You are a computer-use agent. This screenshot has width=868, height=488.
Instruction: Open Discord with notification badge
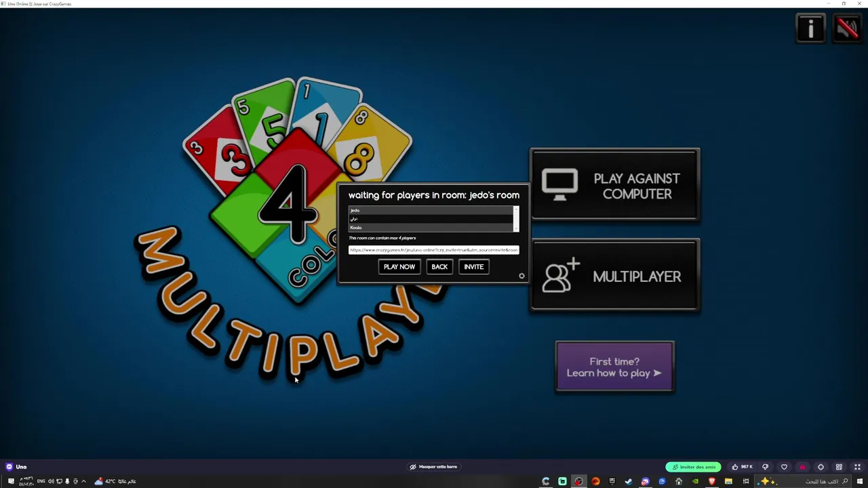click(x=645, y=481)
